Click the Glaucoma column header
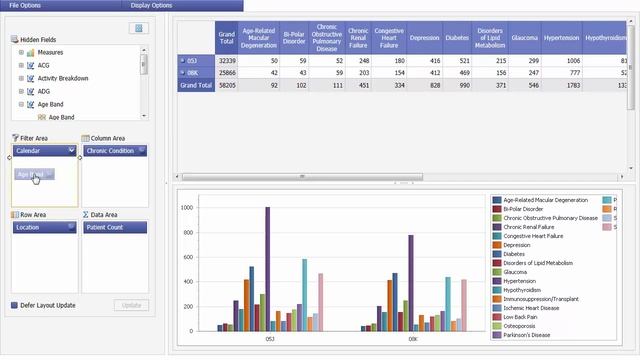Viewport: 640px width, 360px height. click(x=525, y=38)
